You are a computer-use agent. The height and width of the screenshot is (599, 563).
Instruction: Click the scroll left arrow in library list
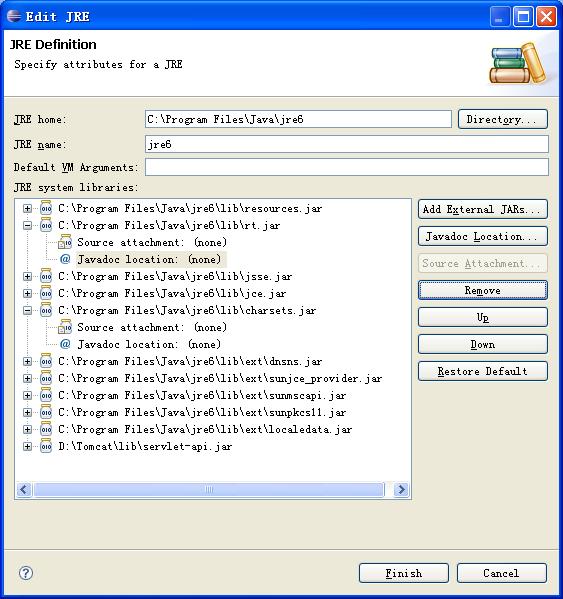24,489
